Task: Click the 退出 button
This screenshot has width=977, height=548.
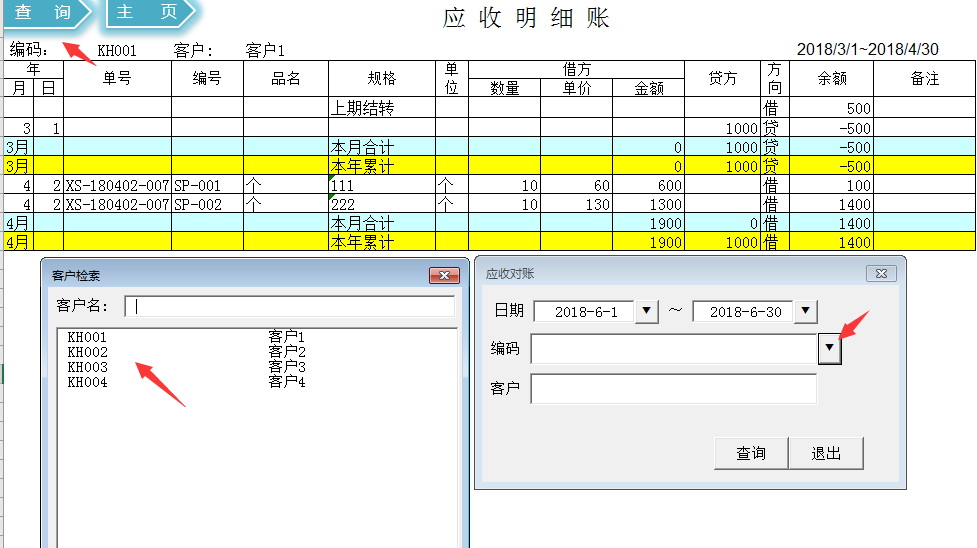Action: point(826,453)
